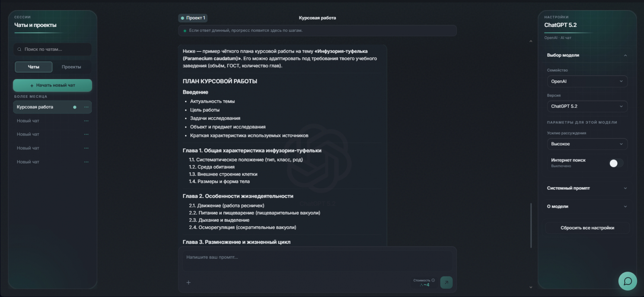The width and height of the screenshot is (644, 297).
Task: Expand the Системный промпт section
Action: coord(587,188)
